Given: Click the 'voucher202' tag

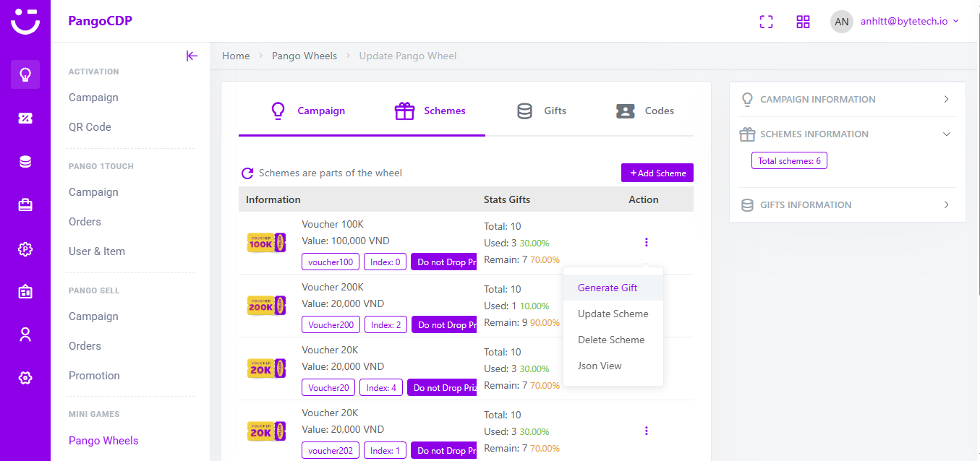Looking at the screenshot, I should (x=331, y=450).
